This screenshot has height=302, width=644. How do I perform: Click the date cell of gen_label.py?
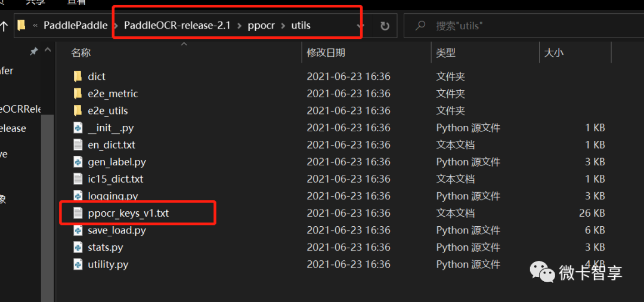click(x=348, y=162)
